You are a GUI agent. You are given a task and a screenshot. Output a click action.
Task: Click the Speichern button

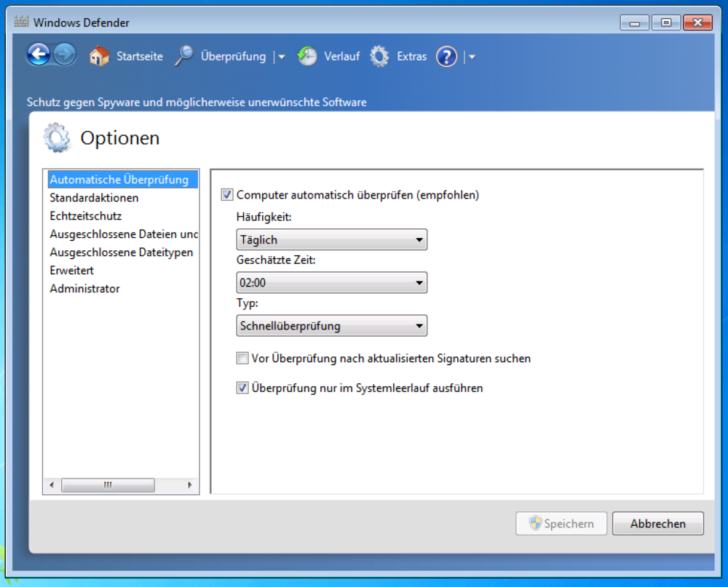click(561, 523)
